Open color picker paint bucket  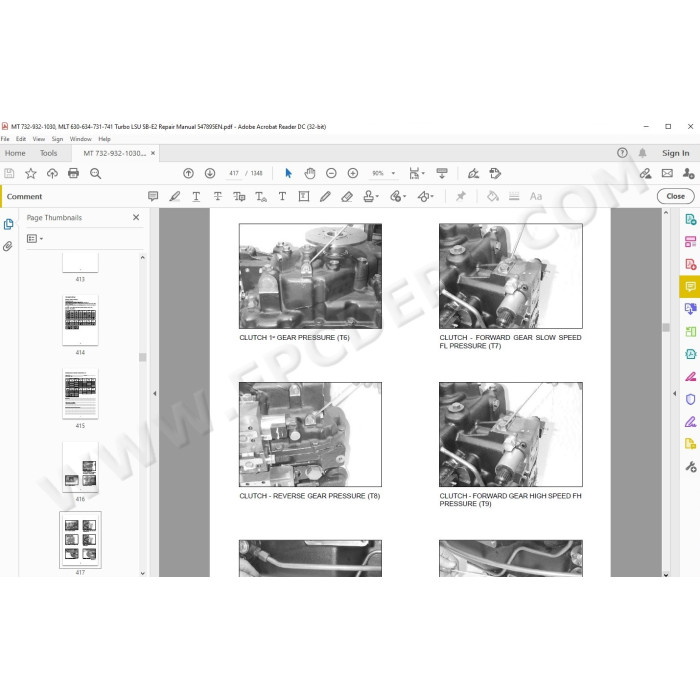[492, 196]
